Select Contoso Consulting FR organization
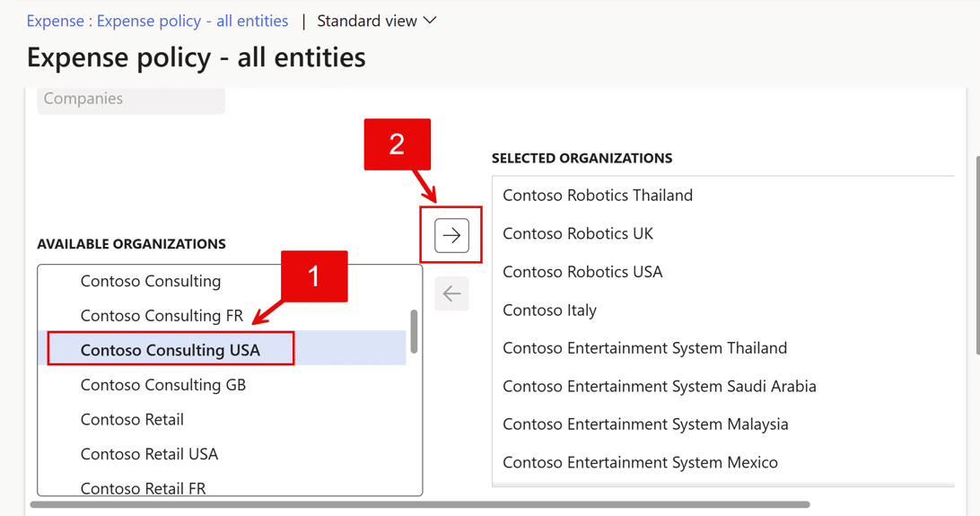Viewport: 980px width, 516px height. (162, 316)
